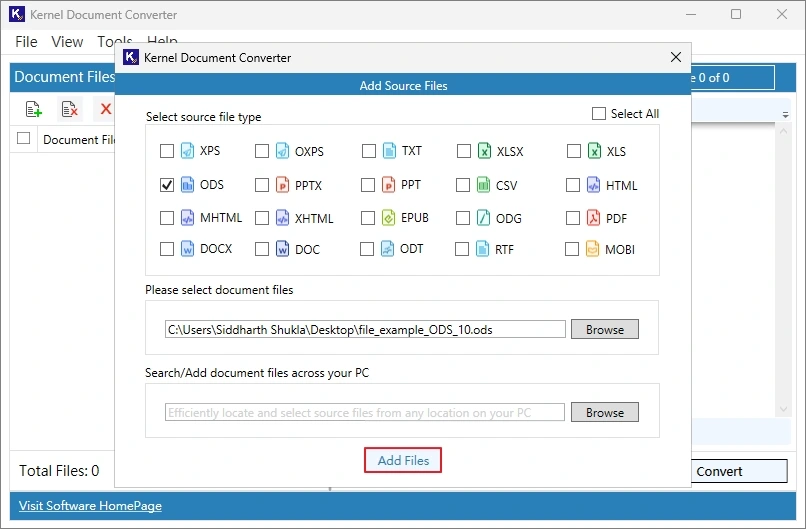The image size is (806, 529).
Task: Open the Visit Software HomePage link
Action: [90, 505]
